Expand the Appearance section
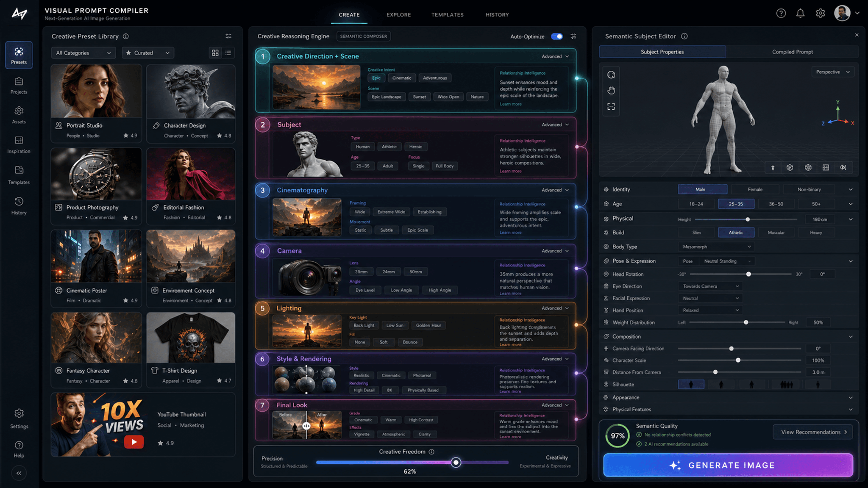Image resolution: width=868 pixels, height=488 pixels. pos(729,397)
